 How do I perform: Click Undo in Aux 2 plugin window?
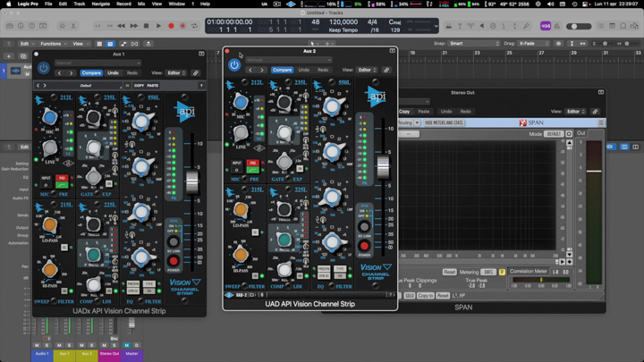click(304, 70)
